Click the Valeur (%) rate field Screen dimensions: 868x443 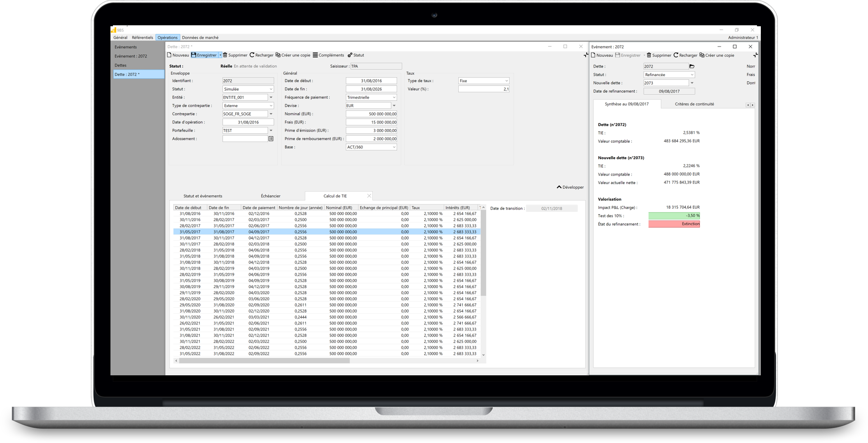tap(484, 89)
